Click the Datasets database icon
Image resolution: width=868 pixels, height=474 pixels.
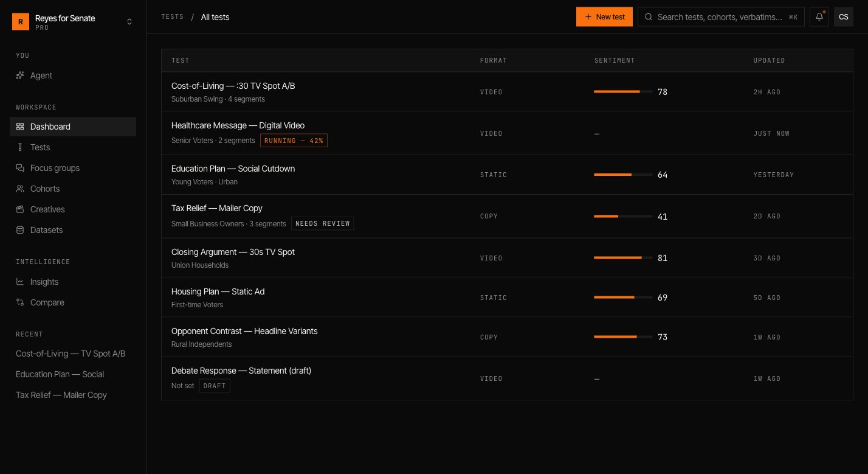pyautogui.click(x=20, y=230)
